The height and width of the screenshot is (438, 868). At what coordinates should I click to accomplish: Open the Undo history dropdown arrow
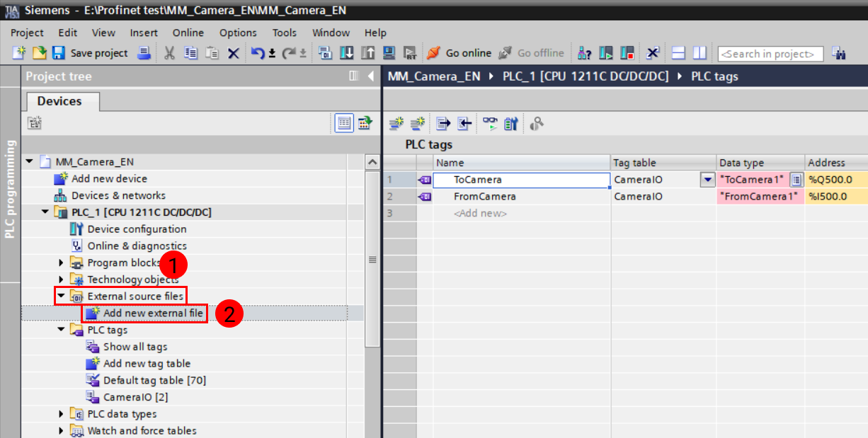273,54
